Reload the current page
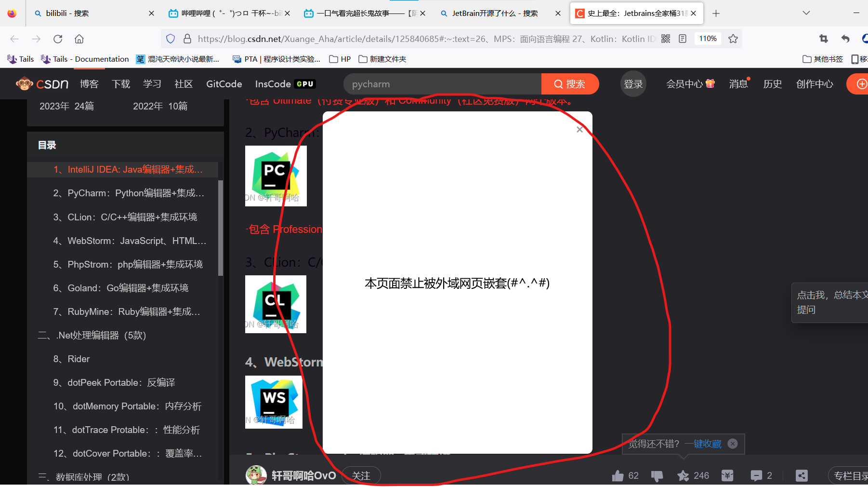Viewport: 868px width, 487px height. pos(58,39)
